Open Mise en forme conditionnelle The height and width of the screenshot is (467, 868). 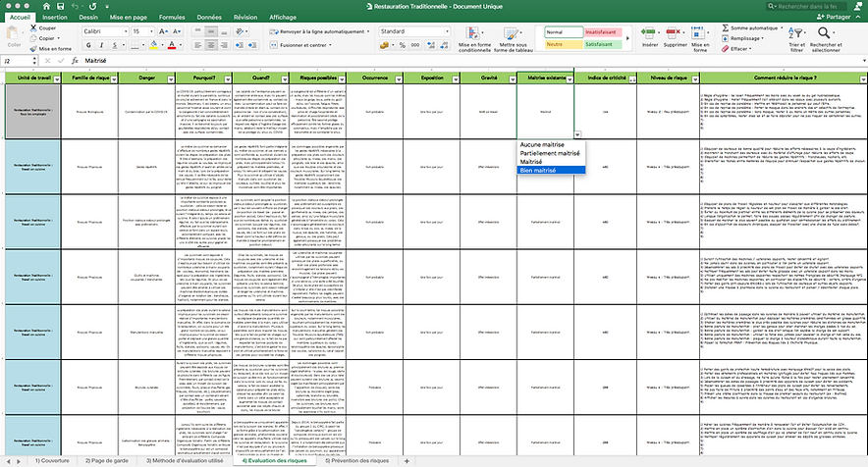(474, 38)
